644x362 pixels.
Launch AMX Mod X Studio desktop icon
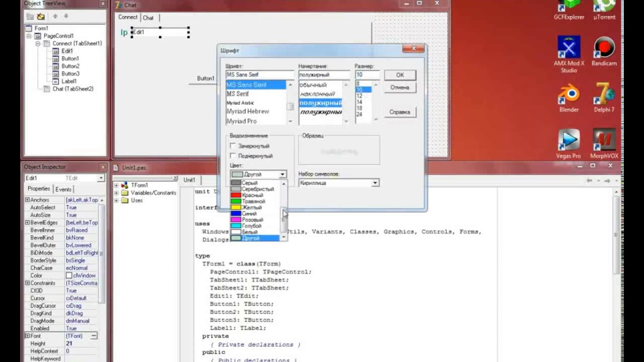569,54
